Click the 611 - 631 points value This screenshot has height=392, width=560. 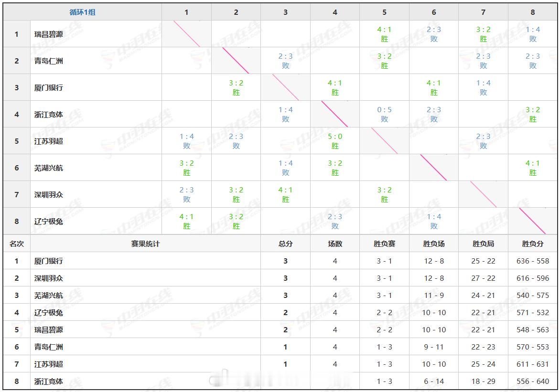532,364
